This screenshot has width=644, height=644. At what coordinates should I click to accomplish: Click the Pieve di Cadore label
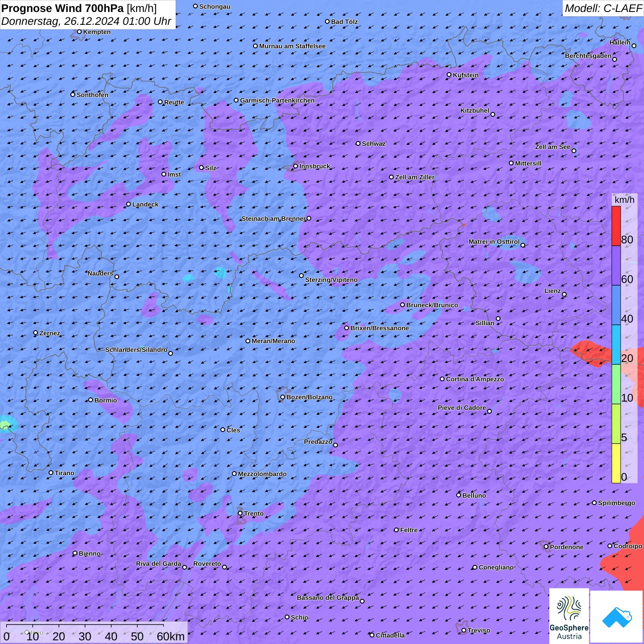tap(462, 408)
